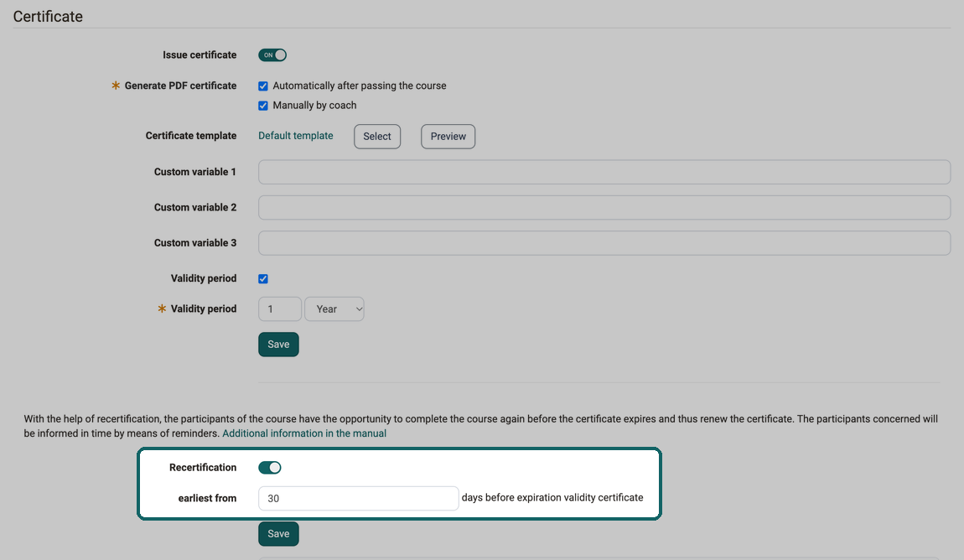
Task: Open the Default template link
Action: tap(296, 136)
